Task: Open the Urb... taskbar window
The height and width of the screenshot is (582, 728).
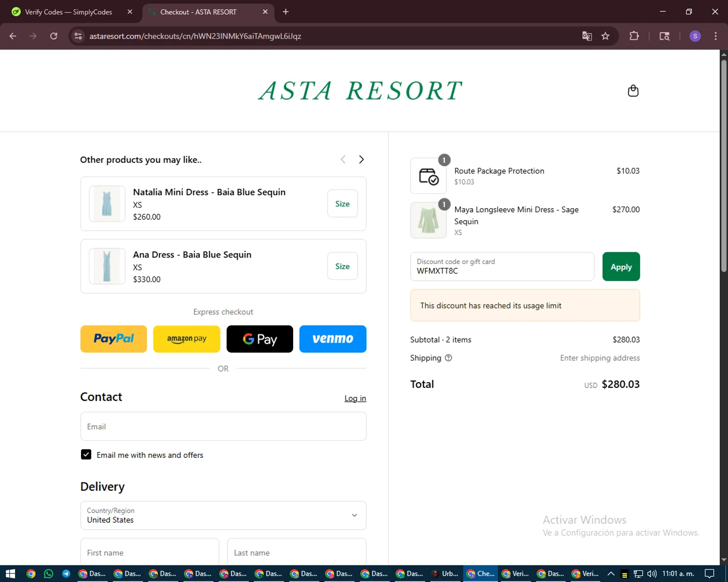Action: click(x=445, y=574)
